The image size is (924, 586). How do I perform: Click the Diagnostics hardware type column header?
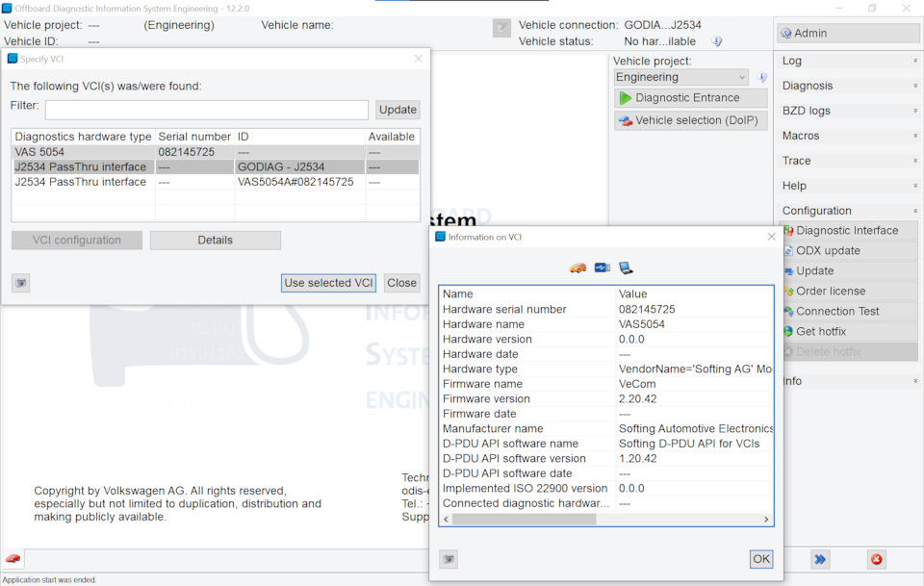coord(83,137)
